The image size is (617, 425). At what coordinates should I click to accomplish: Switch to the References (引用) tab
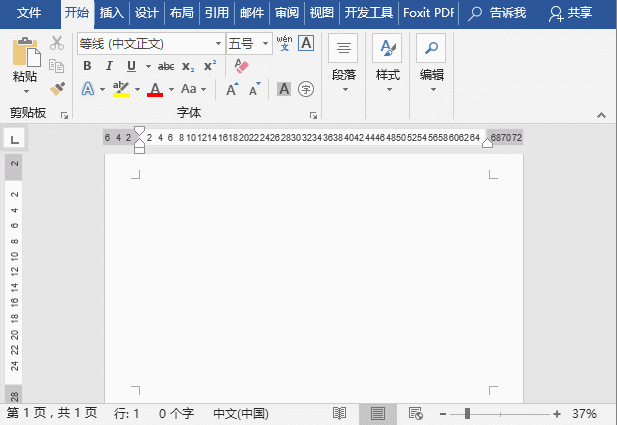(x=217, y=13)
